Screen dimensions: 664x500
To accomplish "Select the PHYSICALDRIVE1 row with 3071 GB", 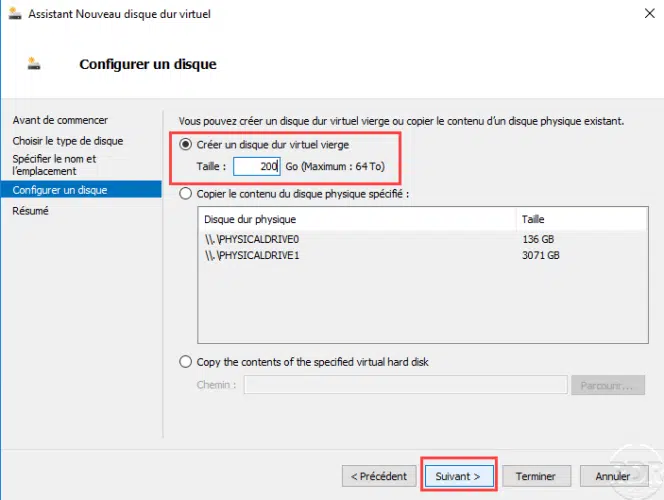I will pyautogui.click(x=423, y=255).
